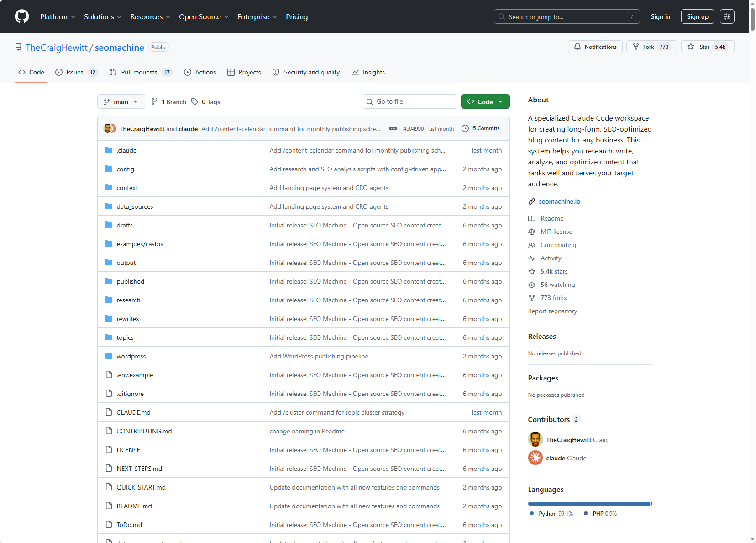This screenshot has height=543, width=756.
Task: Click the Report repository link
Action: pos(552,311)
